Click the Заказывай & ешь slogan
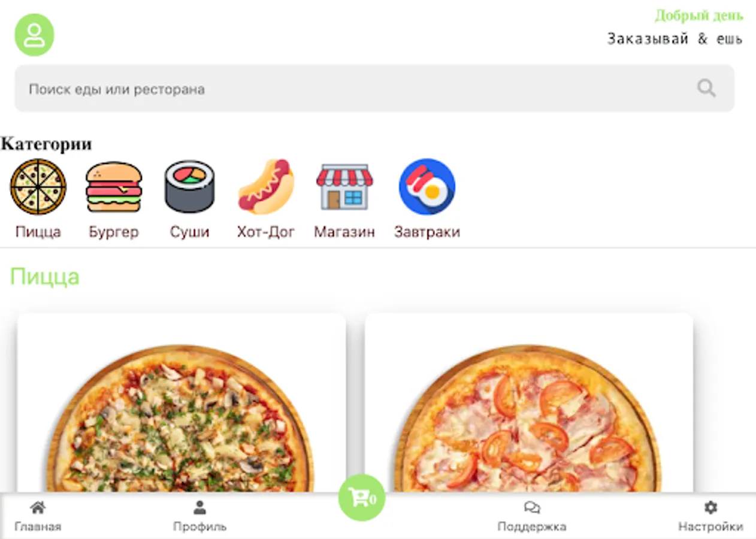 tap(675, 39)
